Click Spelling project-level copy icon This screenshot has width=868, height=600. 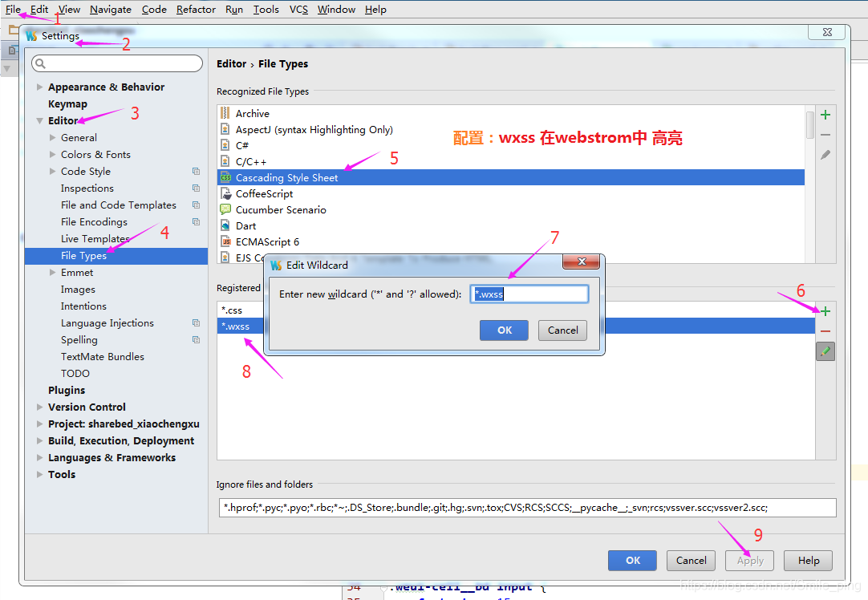click(x=196, y=339)
